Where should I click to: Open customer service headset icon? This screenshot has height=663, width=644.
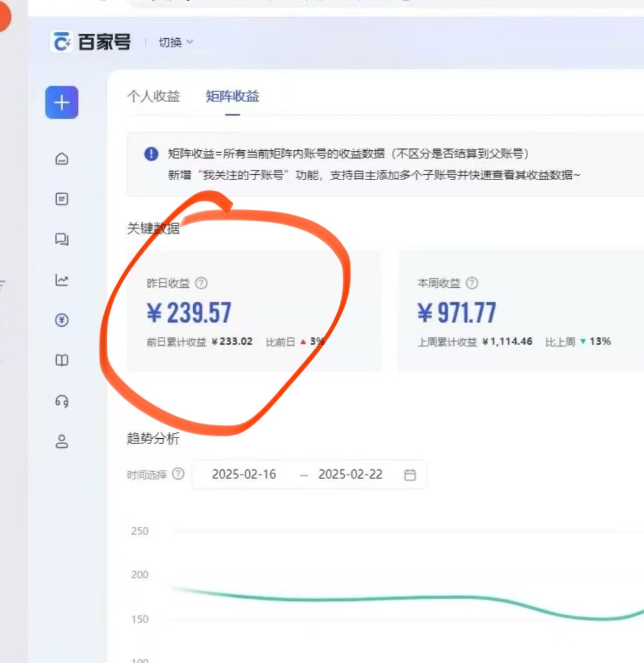coord(61,401)
